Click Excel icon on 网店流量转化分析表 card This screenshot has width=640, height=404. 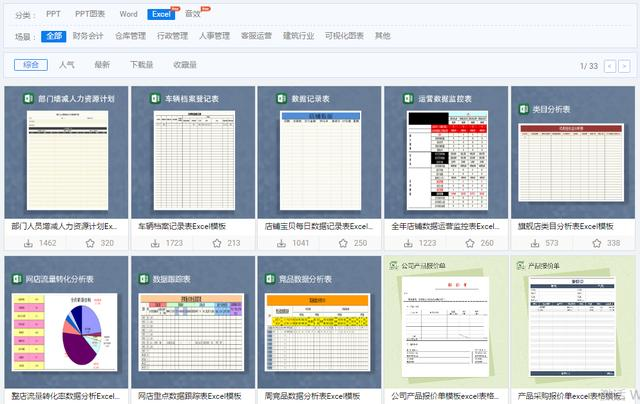pyautogui.click(x=17, y=279)
